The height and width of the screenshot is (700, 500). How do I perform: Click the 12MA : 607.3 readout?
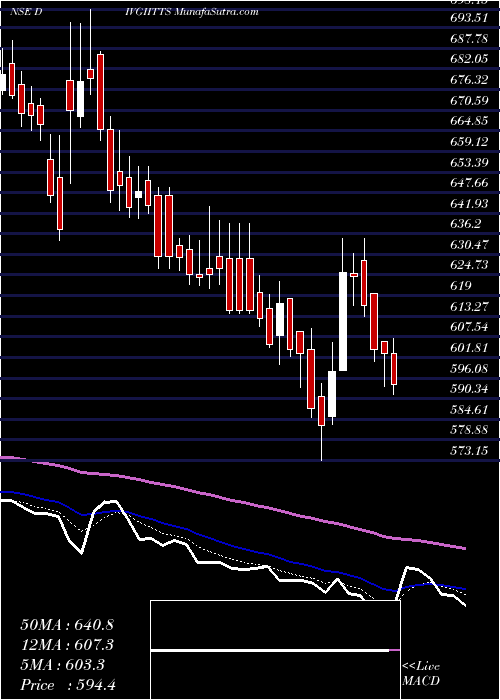(x=67, y=645)
